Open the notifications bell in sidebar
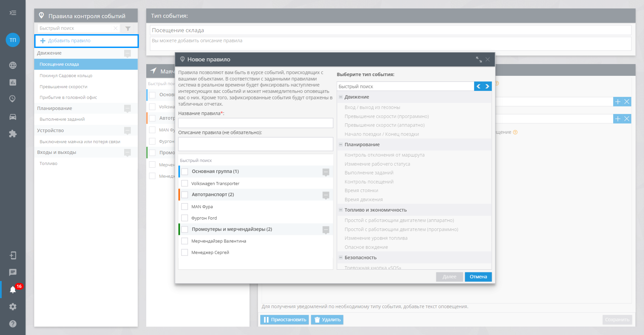The image size is (644, 335). [x=13, y=290]
